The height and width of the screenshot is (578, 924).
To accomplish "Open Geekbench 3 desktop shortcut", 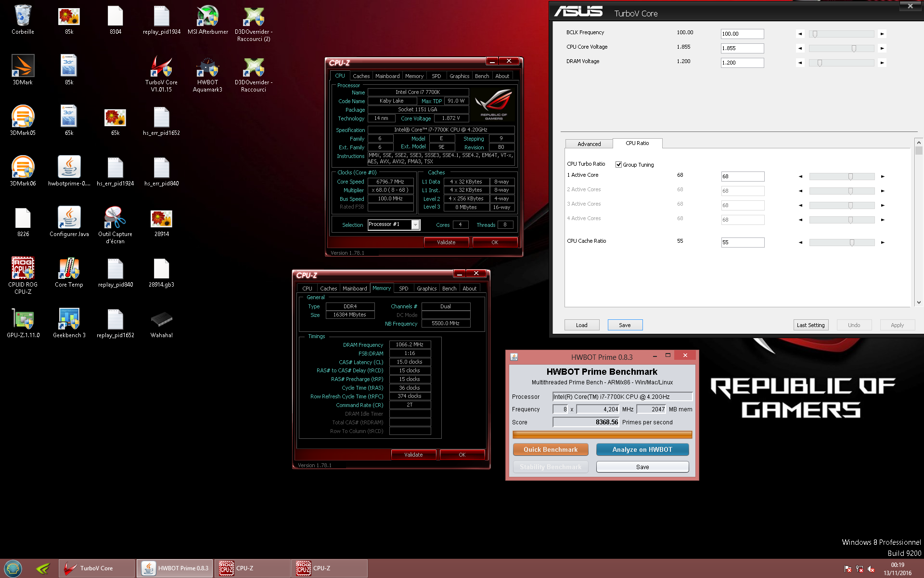I will pyautogui.click(x=69, y=323).
